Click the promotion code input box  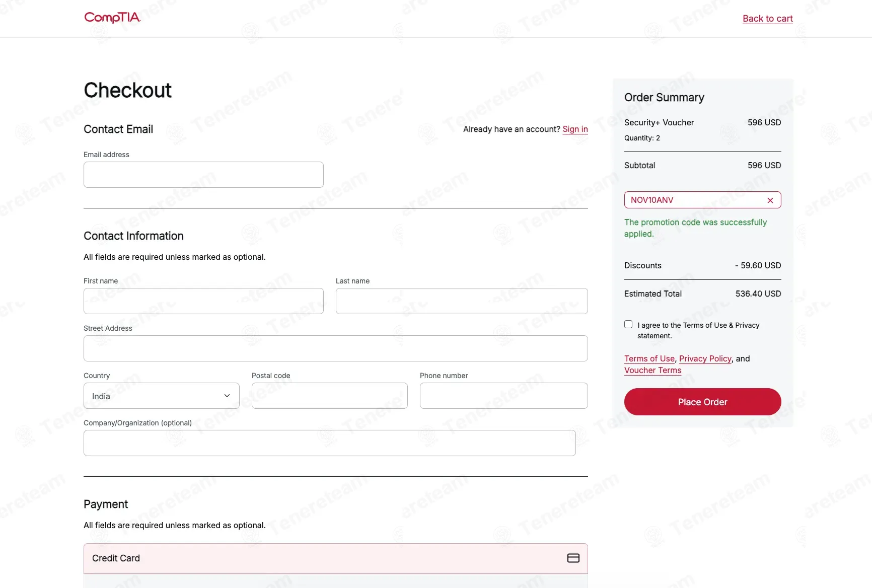(695, 200)
